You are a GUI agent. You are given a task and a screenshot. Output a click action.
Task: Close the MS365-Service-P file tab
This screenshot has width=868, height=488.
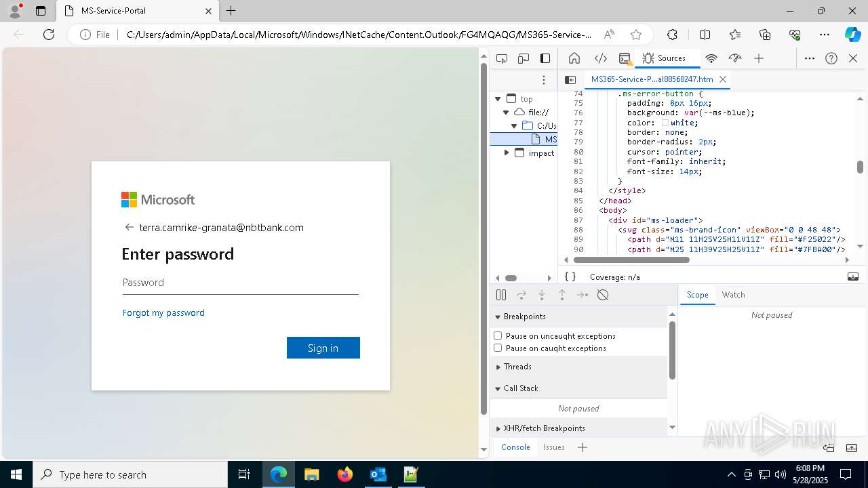click(x=723, y=79)
